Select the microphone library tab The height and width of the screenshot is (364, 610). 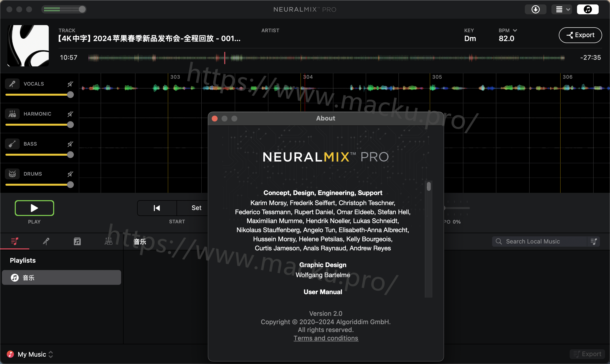pos(46,241)
